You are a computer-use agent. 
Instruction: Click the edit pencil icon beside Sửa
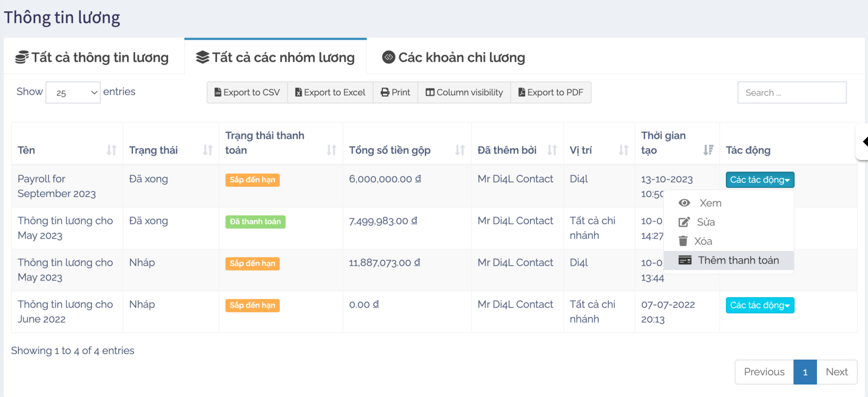pyautogui.click(x=684, y=222)
